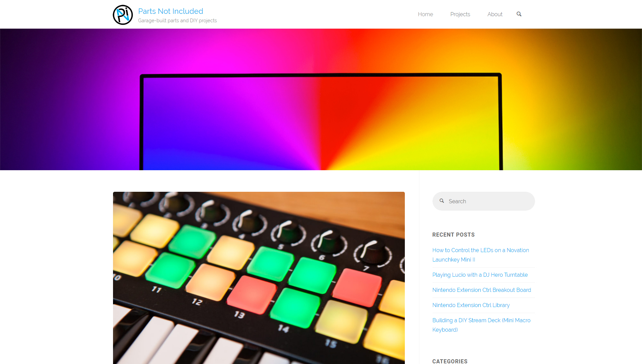Open the Nintendo Extension Ctrl Library post

471,305
